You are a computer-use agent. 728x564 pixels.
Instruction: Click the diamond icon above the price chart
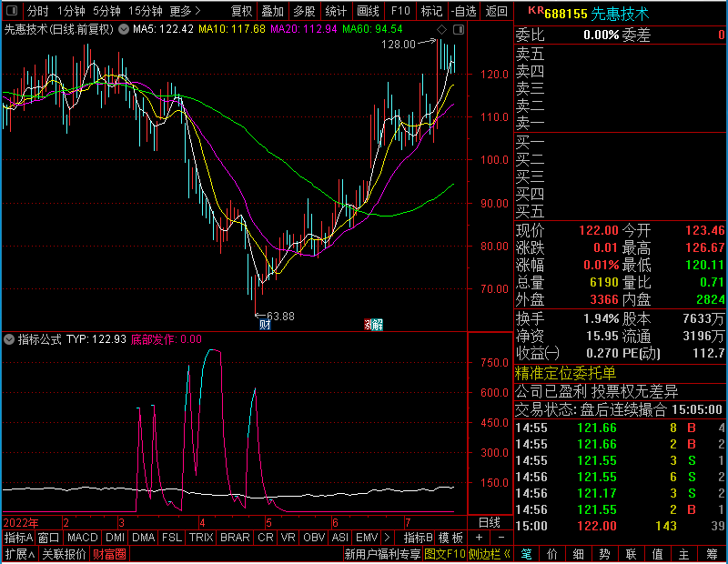441,30
